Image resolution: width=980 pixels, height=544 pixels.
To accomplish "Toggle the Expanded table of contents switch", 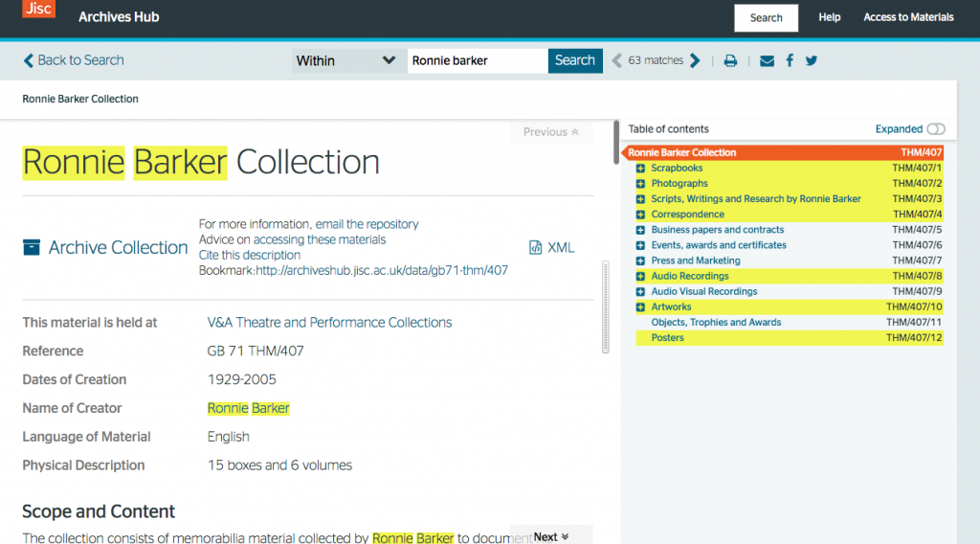I will (x=935, y=129).
